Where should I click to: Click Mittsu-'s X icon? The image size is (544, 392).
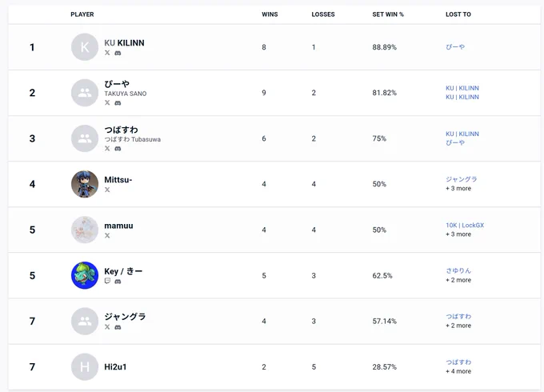[107, 190]
